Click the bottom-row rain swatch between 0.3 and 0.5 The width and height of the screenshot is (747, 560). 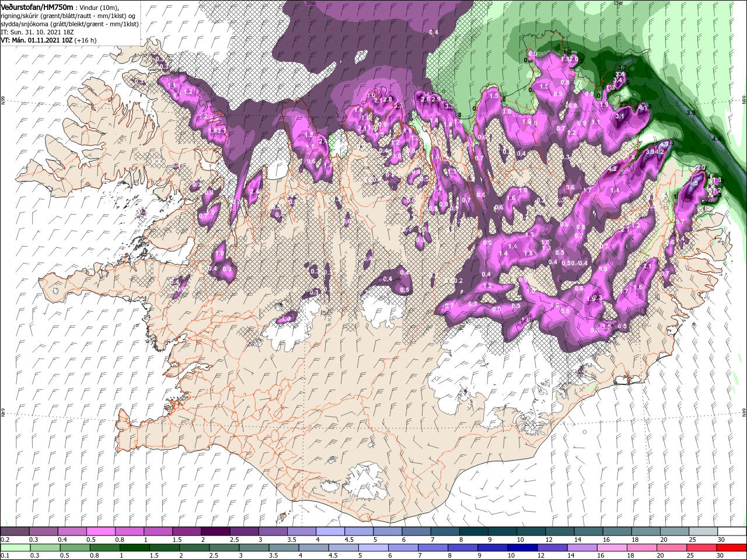tap(45, 547)
